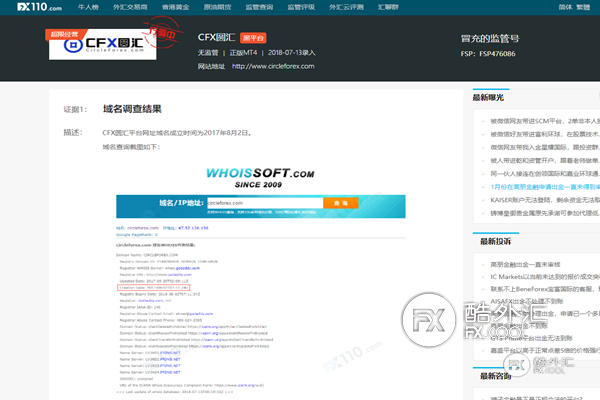Open the 铸博皇御贵金属 news item

[545, 213]
